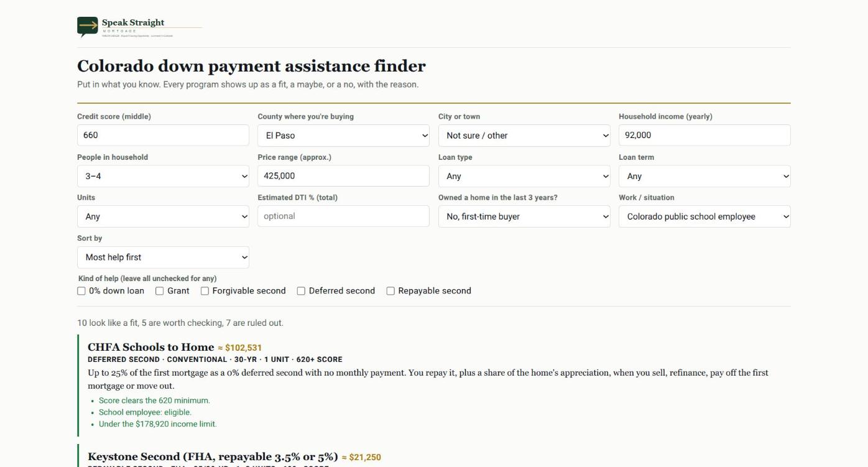Click 'Under the $178,920 income limit.' bullet
This screenshot has height=467, width=868.
pyautogui.click(x=158, y=424)
